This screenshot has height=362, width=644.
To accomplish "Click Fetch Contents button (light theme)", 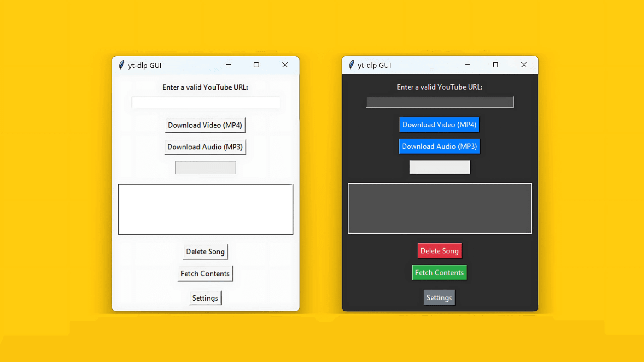I will [x=205, y=273].
